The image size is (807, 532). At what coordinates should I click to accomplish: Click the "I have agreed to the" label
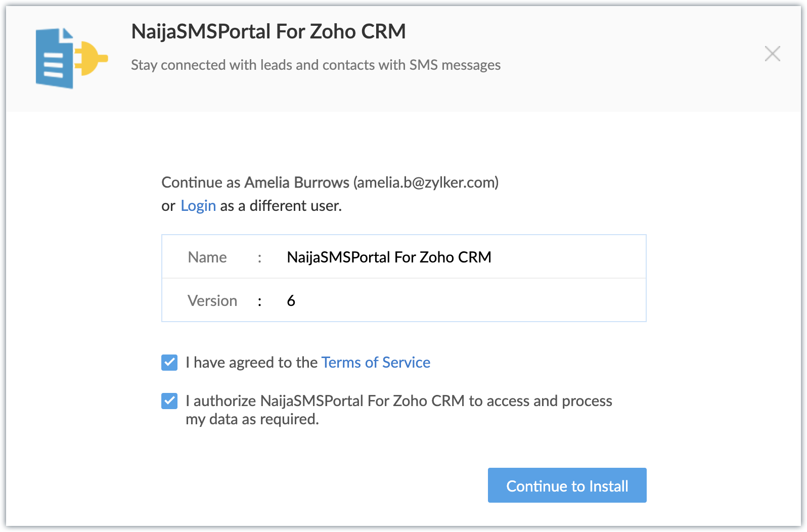coord(251,363)
